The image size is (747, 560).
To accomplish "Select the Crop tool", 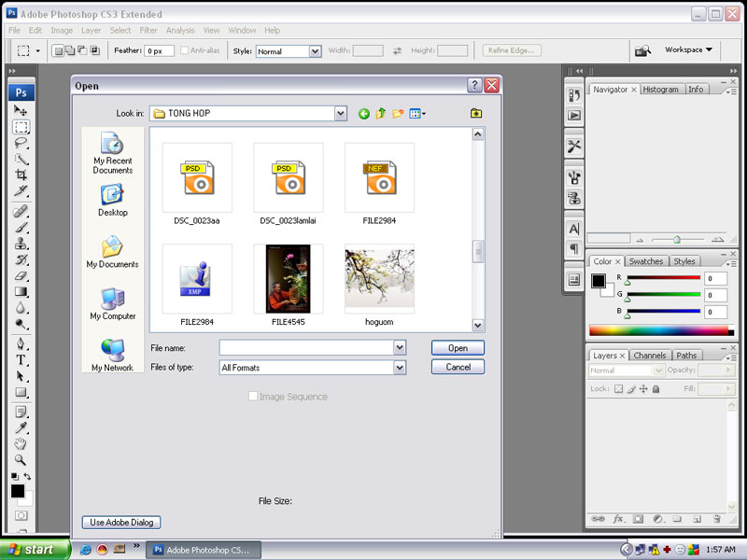I will 21,175.
